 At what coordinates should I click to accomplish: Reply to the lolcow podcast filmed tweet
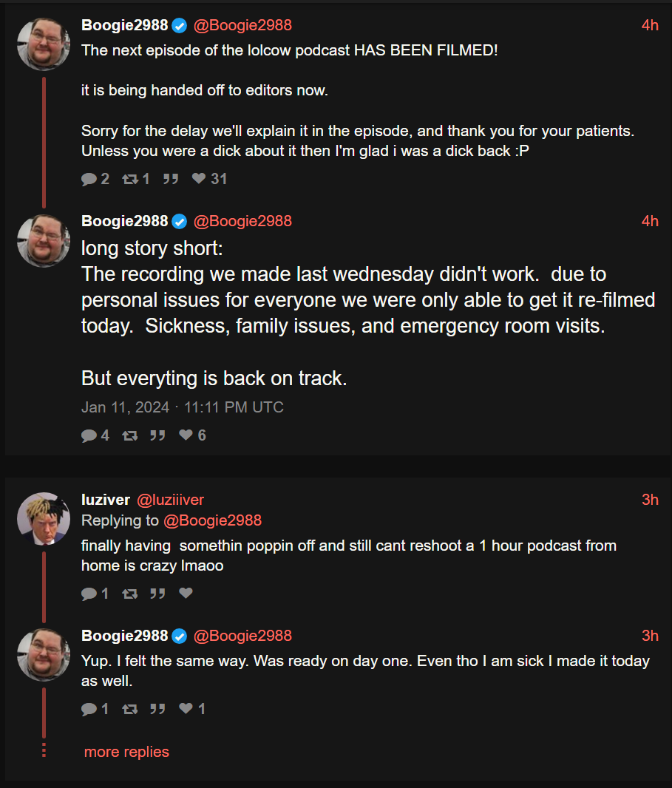click(89, 179)
